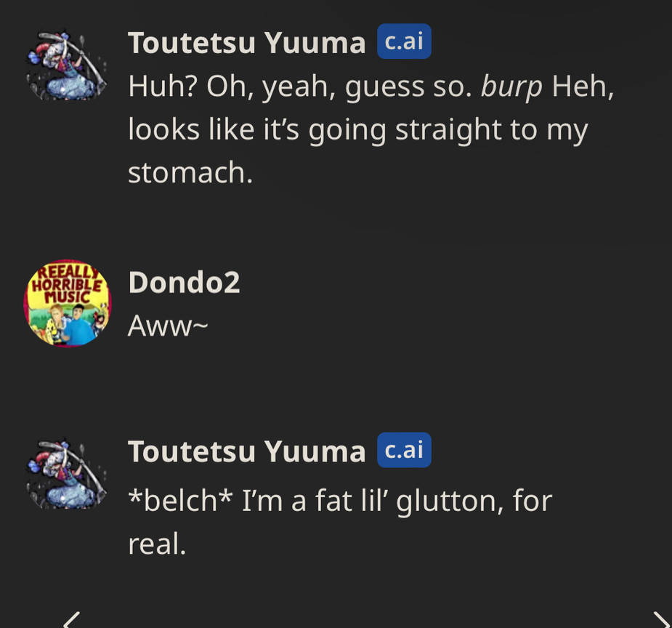Open Toutetsu Yuuma avatar beside the belch message

click(x=67, y=474)
